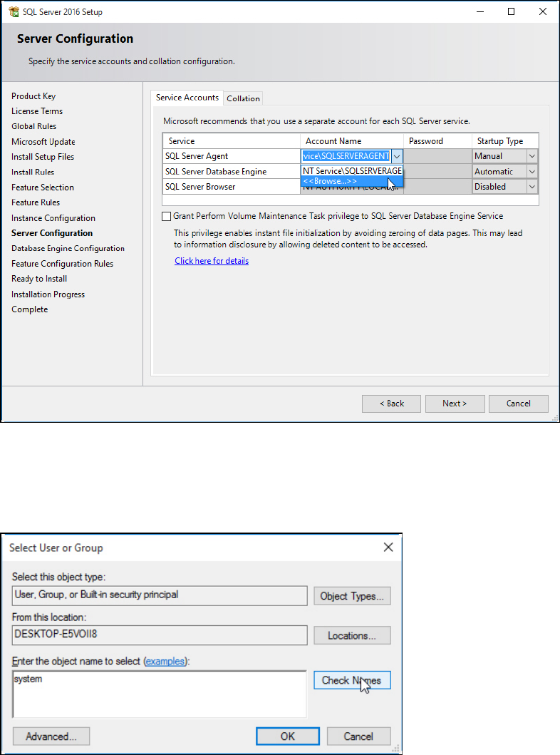Viewport: 560px width, 755px height.
Task: Click the DESKTOP-E5VOII8 location field
Action: pyautogui.click(x=160, y=635)
